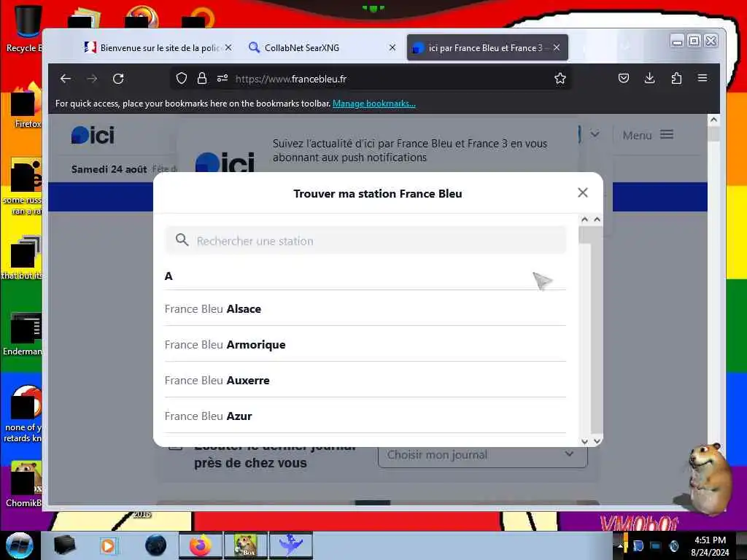Open the hamster Box taskbar application
747x560 pixels.
[246, 545]
